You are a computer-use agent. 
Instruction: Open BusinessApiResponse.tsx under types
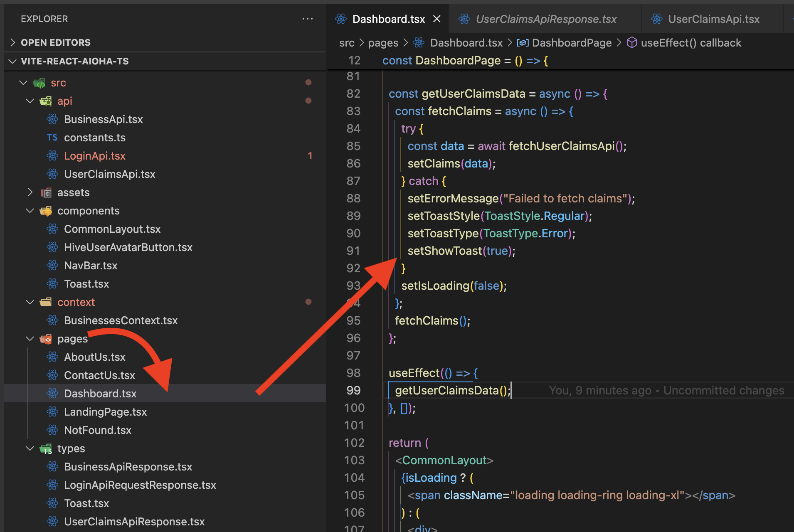(x=165, y=467)
